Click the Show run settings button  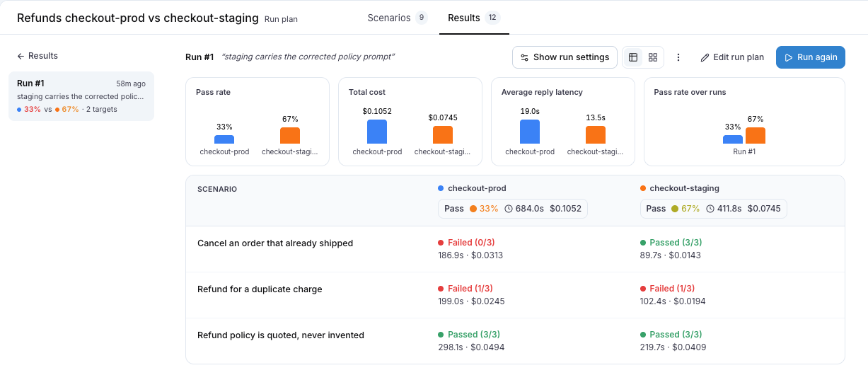565,57
